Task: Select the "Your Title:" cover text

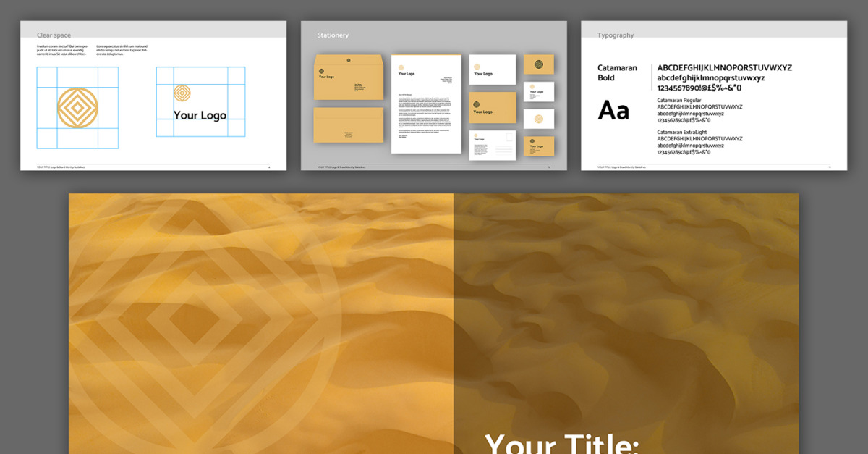Action: click(561, 443)
